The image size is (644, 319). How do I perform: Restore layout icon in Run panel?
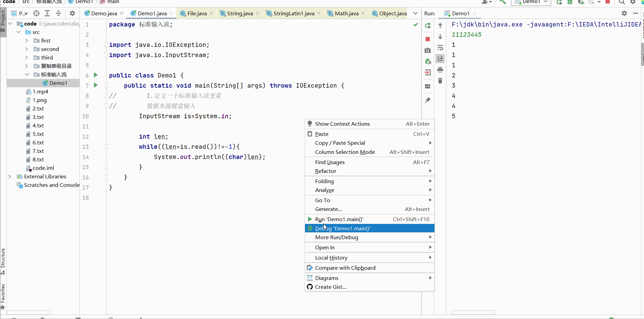(428, 86)
